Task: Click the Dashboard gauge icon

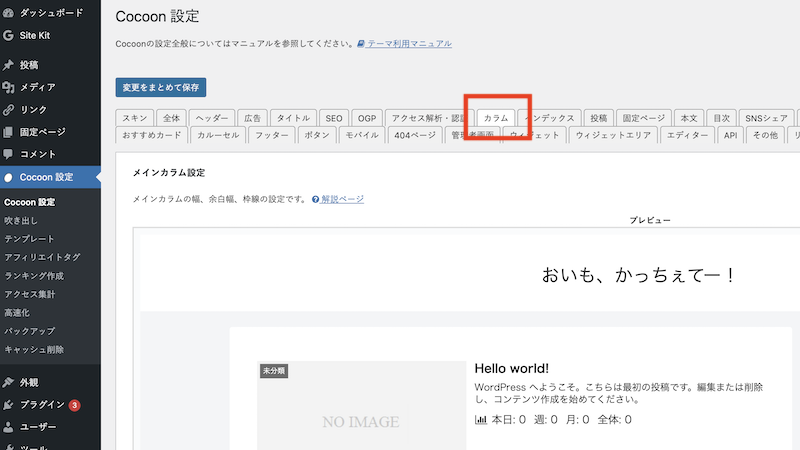Action: pos(8,13)
